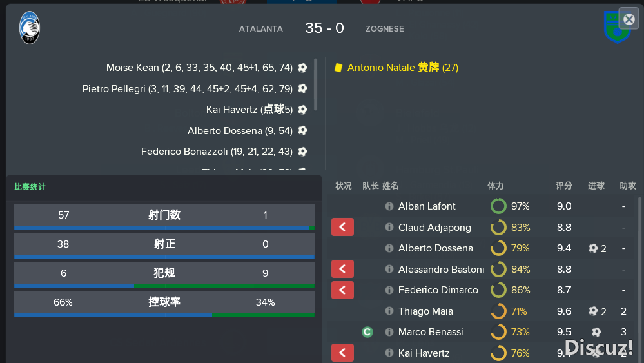Image resolution: width=644 pixels, height=363 pixels.
Task: Click the info icon beside Alban Lafont
Action: click(x=389, y=206)
